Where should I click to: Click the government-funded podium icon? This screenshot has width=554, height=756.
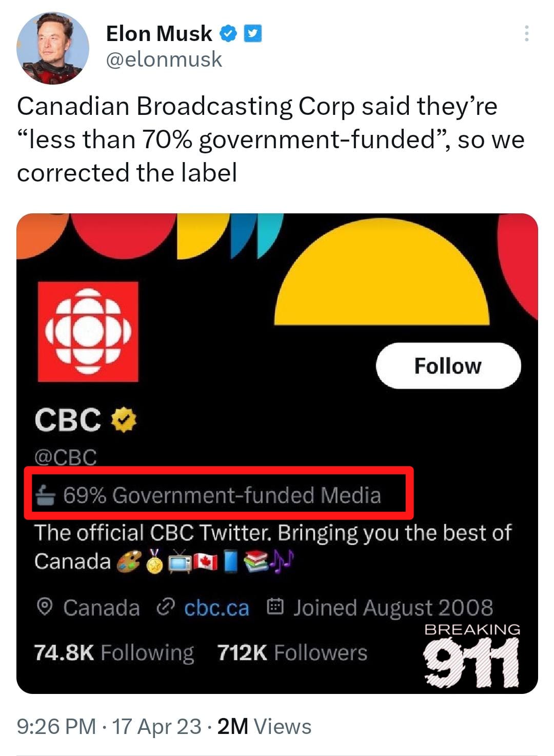click(x=46, y=495)
